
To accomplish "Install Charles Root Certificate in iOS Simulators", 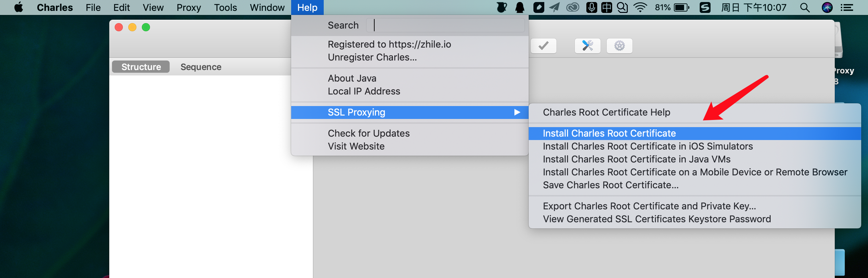I will (x=695, y=146).
